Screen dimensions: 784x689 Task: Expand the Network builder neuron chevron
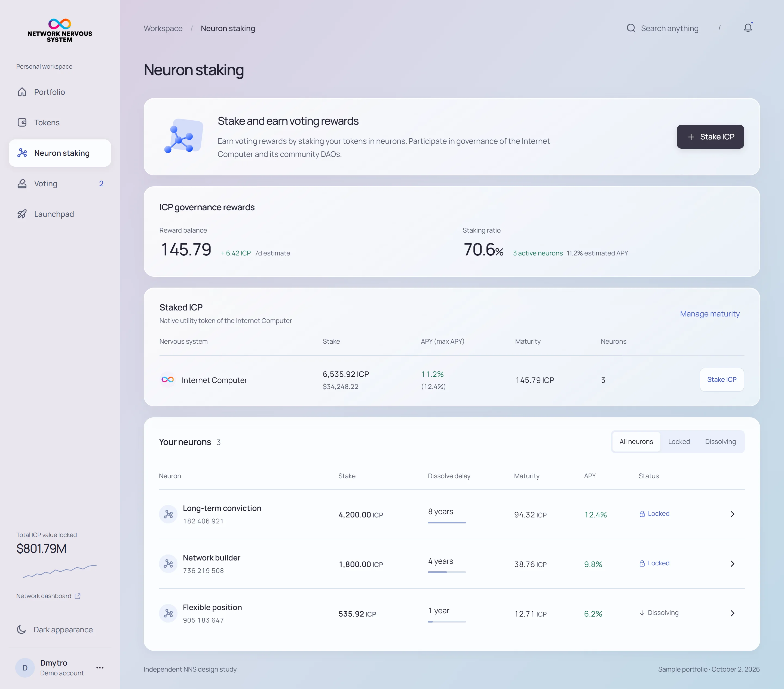[732, 563]
